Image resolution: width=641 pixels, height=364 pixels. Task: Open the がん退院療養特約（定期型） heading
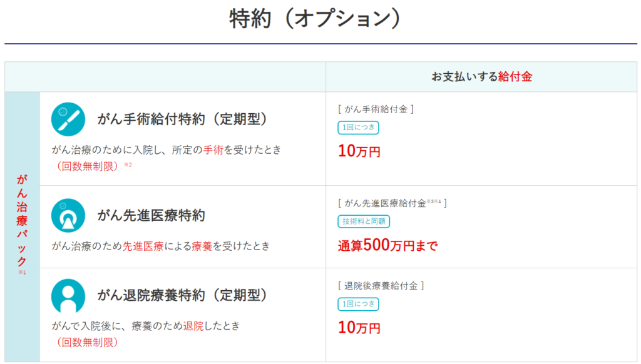[x=182, y=295]
